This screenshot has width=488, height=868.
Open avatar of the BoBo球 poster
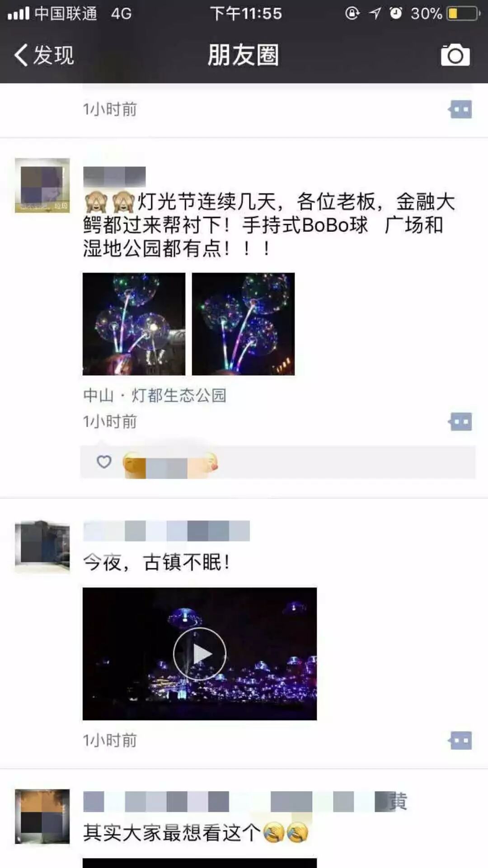point(42,185)
